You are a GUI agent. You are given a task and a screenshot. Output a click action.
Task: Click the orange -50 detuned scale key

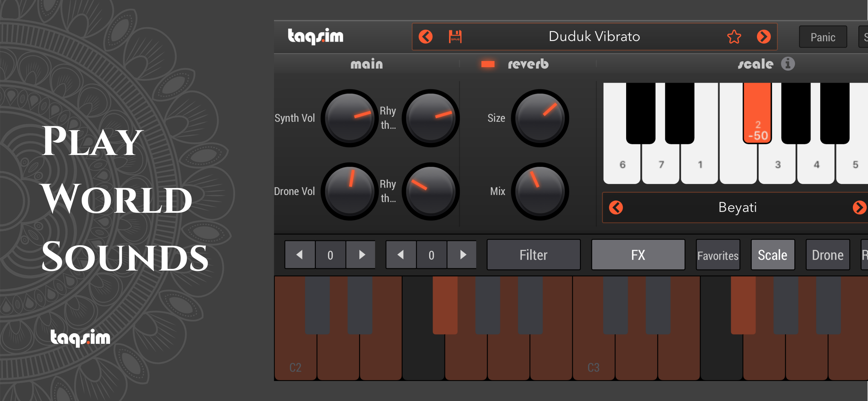click(757, 113)
